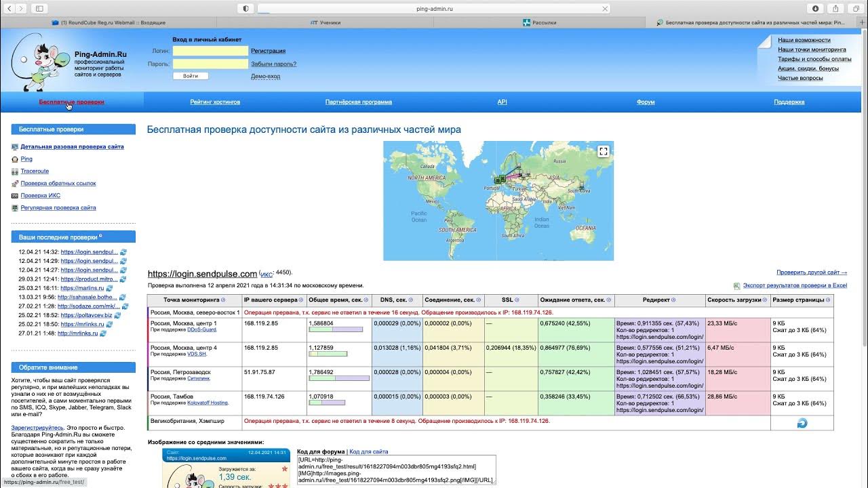Open the Демо-вход link
868x488 pixels.
265,77
